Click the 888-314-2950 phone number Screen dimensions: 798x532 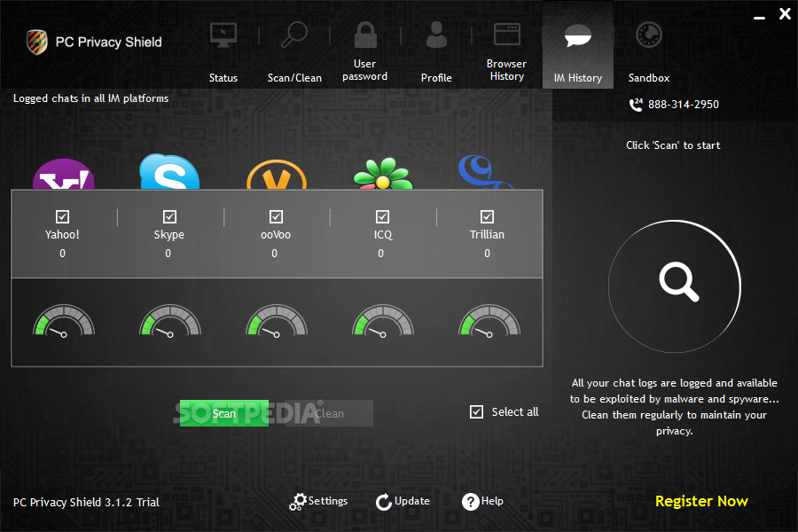point(683,105)
